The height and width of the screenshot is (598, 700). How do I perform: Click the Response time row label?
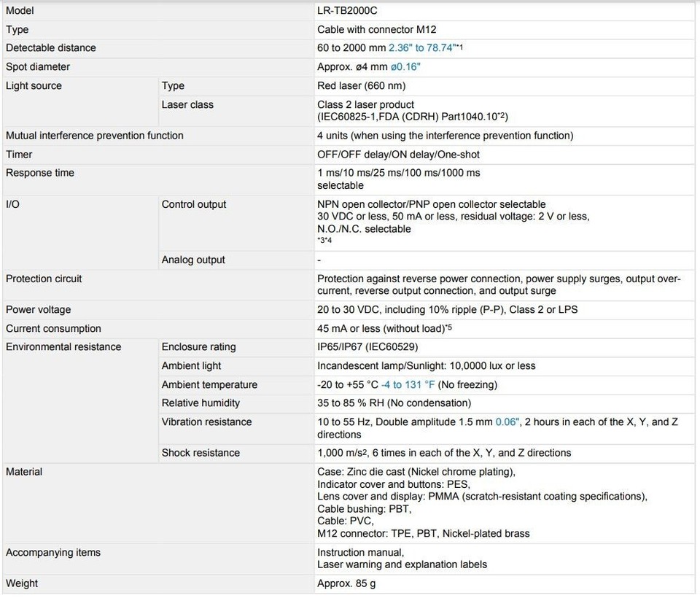coord(40,174)
